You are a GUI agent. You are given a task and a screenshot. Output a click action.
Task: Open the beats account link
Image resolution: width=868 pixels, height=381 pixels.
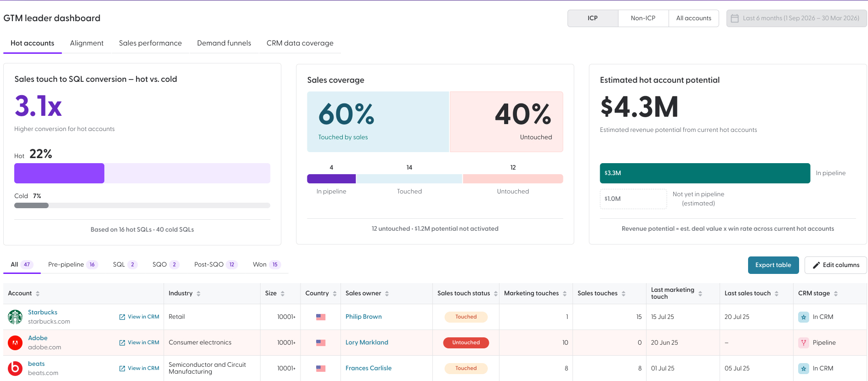point(36,364)
